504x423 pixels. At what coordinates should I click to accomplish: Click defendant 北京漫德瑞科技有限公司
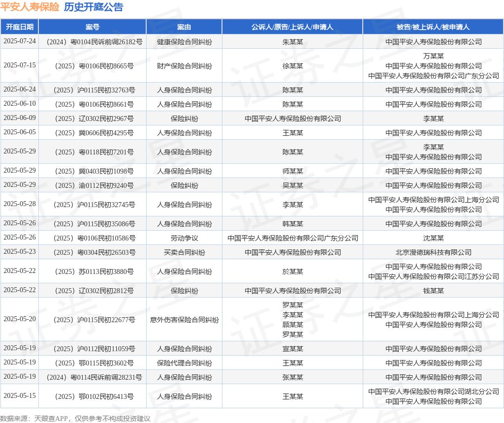433,252
